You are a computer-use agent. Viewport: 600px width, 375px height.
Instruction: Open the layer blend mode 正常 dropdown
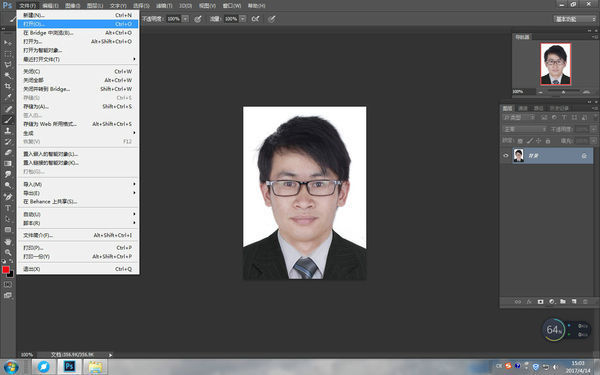coord(525,129)
